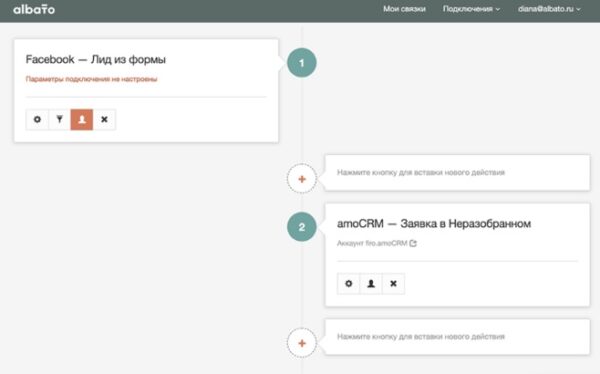The width and height of the screenshot is (600, 374).
Task: Click amoCRM — Заявка в Неразобранном title
Action: (x=434, y=224)
